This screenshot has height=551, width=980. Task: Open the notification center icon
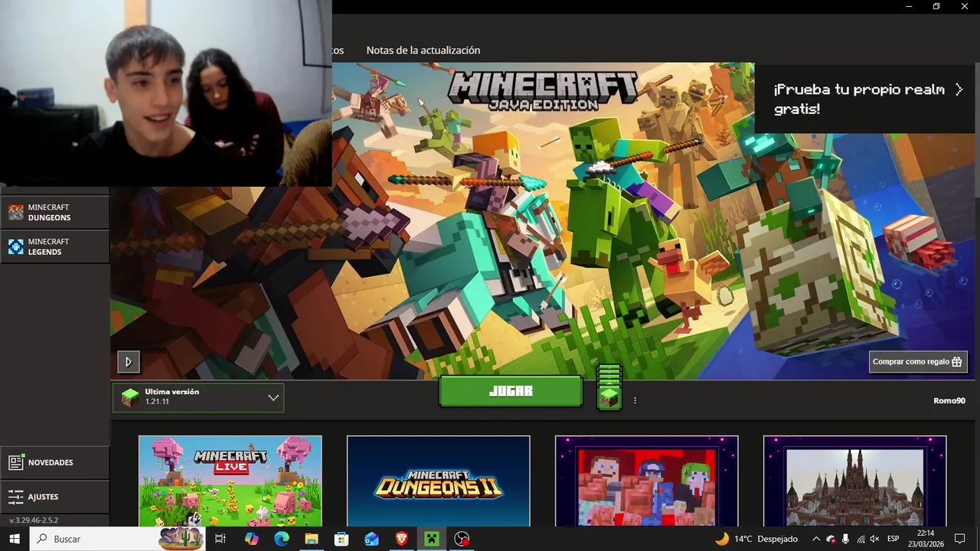pos(960,539)
